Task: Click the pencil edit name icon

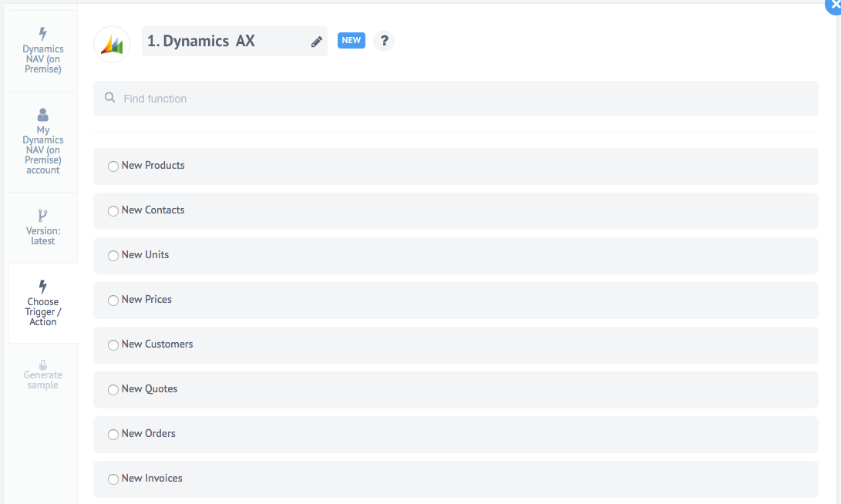Action: [x=317, y=42]
